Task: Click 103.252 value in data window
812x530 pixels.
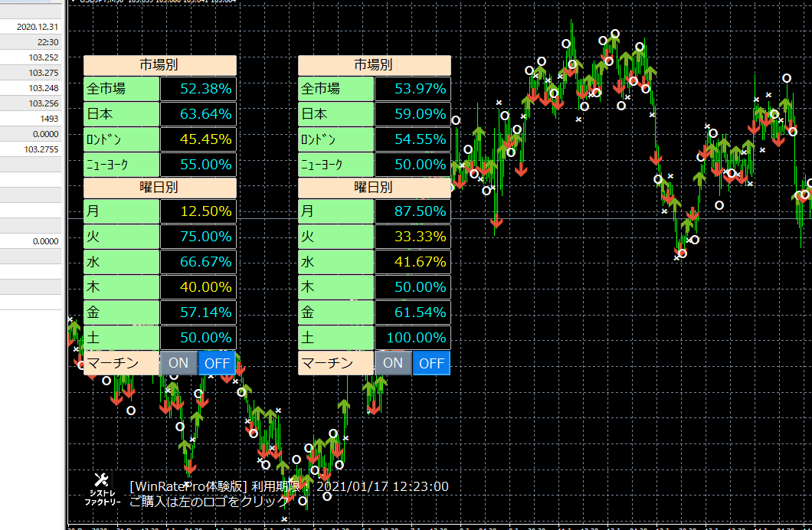Action: click(44, 57)
